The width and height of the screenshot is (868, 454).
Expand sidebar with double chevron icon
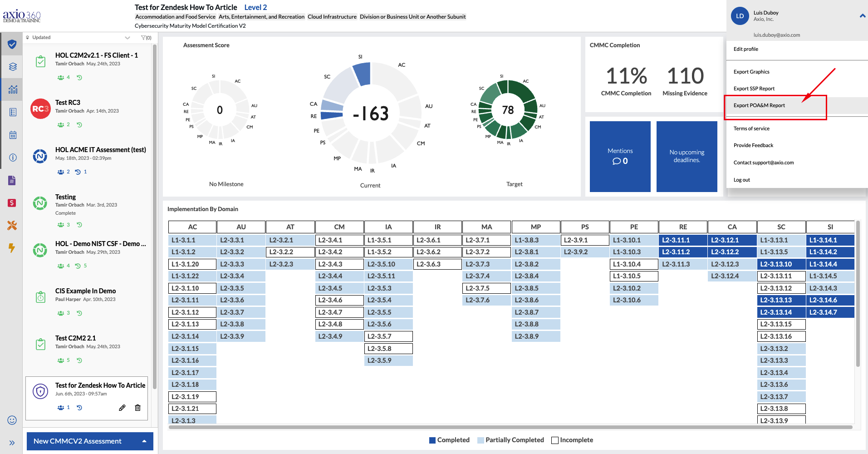tap(12, 443)
